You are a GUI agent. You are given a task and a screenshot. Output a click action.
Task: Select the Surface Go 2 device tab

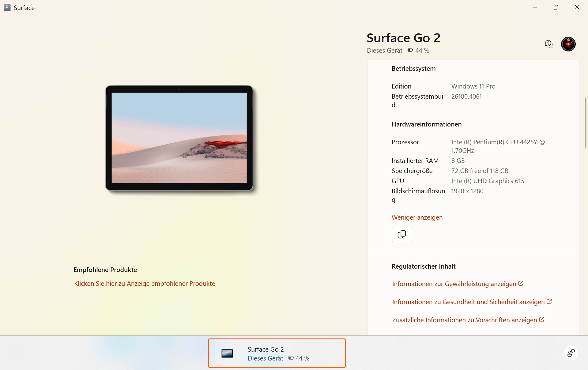(x=277, y=353)
